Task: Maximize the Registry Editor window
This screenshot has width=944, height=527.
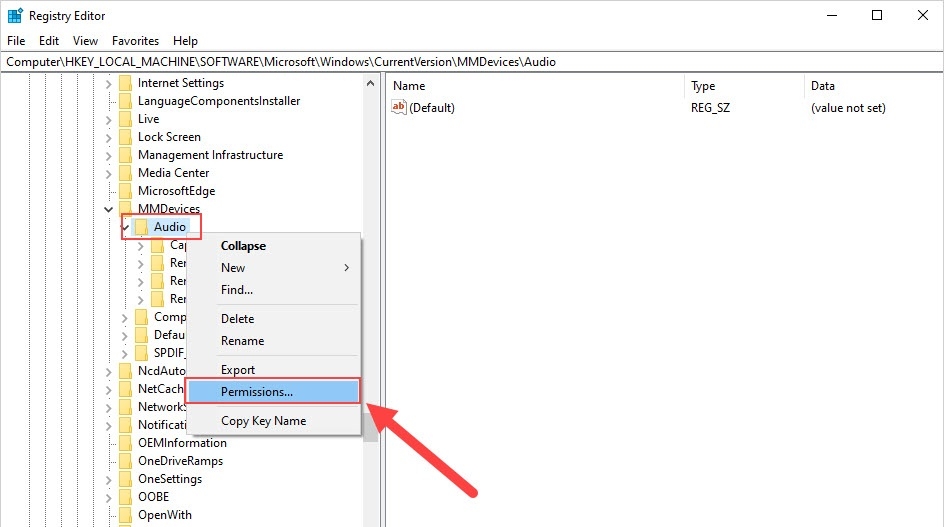Action: 877,15
